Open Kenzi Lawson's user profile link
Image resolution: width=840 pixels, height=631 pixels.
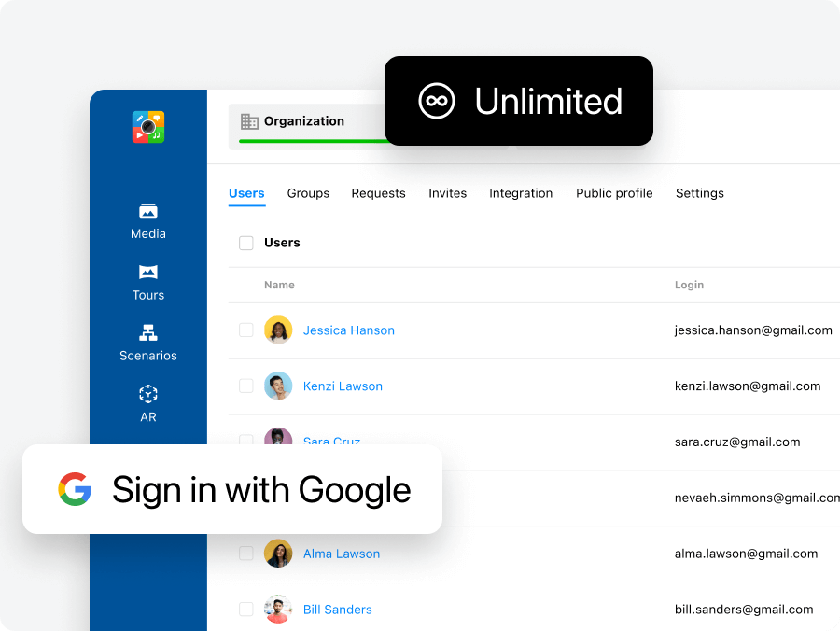tap(343, 386)
